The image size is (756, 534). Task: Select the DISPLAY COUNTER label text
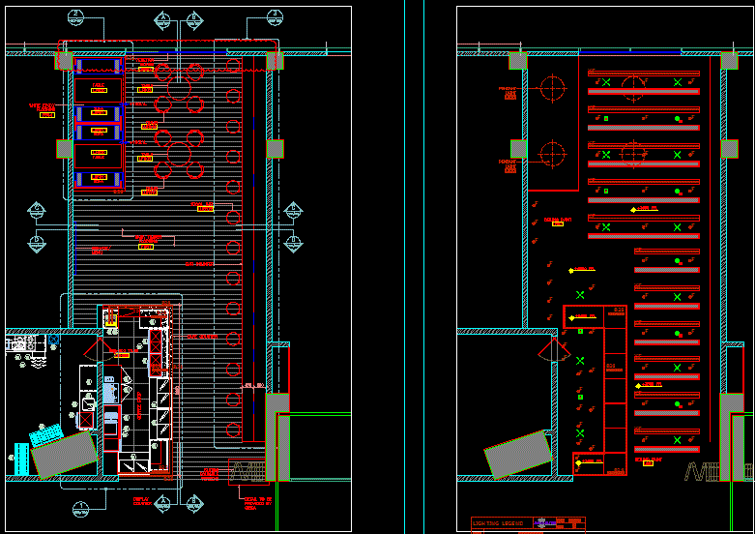pos(142,501)
